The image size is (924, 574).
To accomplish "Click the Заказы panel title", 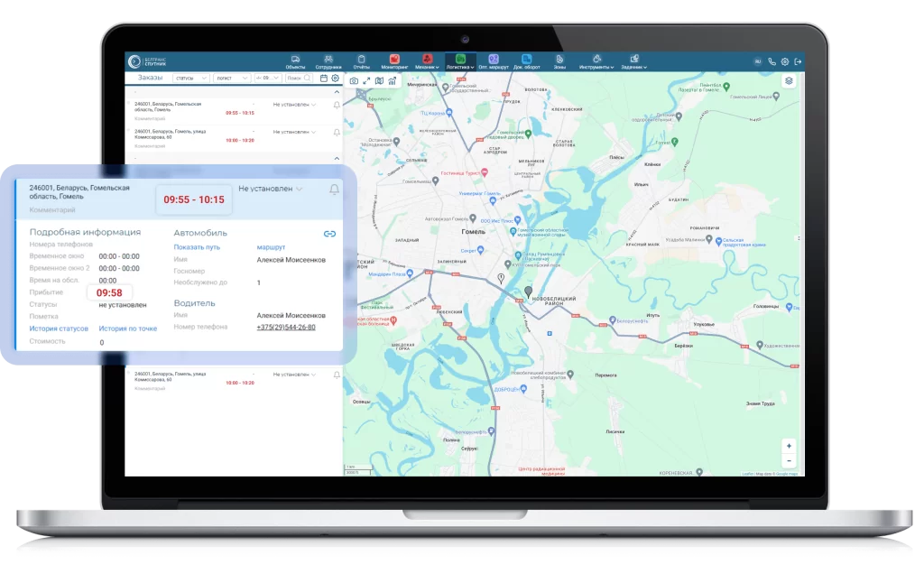I will (151, 78).
